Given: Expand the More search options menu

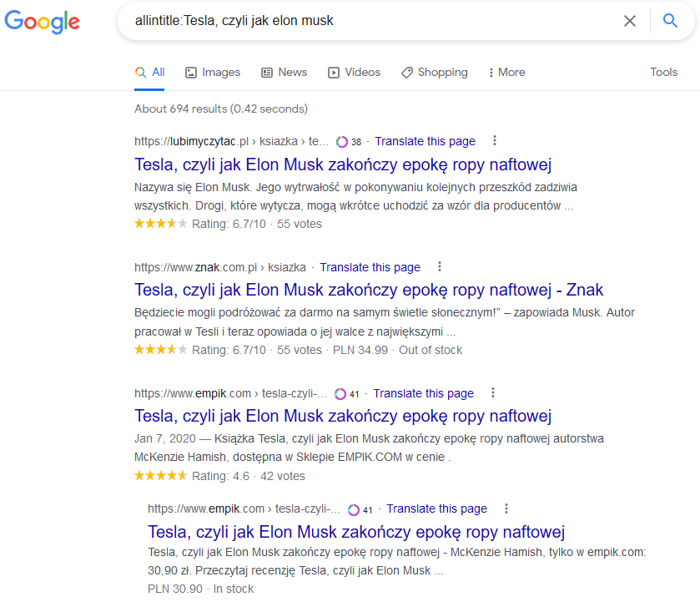Looking at the screenshot, I should pyautogui.click(x=506, y=73).
